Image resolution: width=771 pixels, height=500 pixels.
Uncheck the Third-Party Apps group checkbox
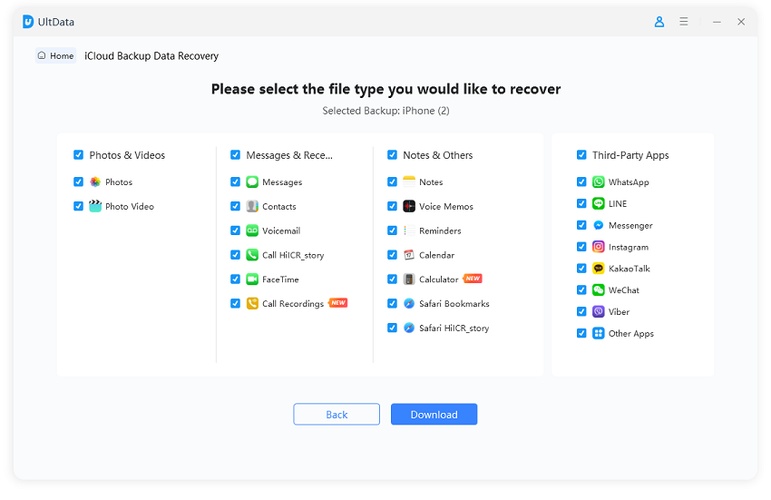[x=581, y=155]
